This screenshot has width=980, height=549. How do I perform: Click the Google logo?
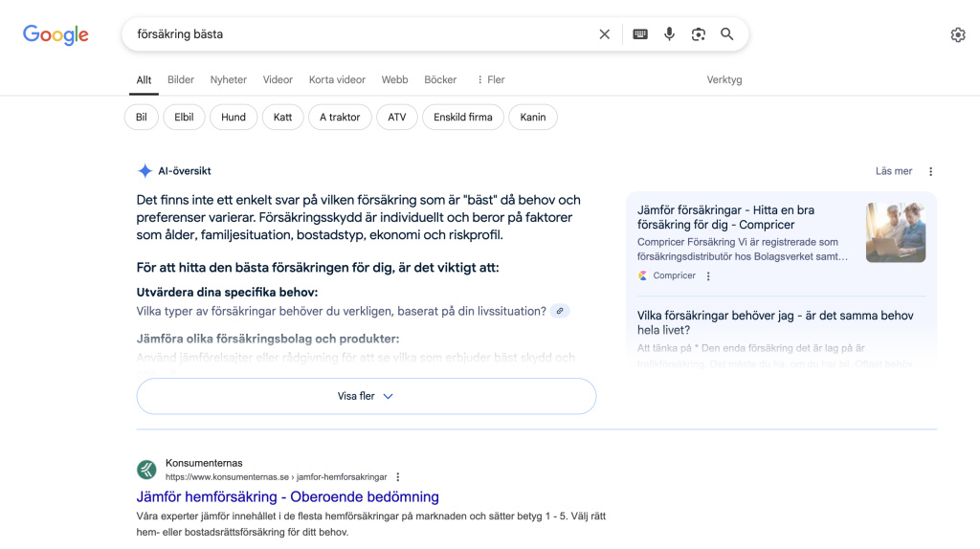pos(56,35)
